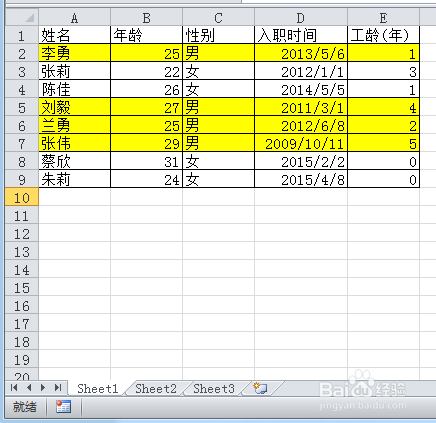Select row 5 header
Screen dimensions: 436x423
pyautogui.click(x=22, y=107)
